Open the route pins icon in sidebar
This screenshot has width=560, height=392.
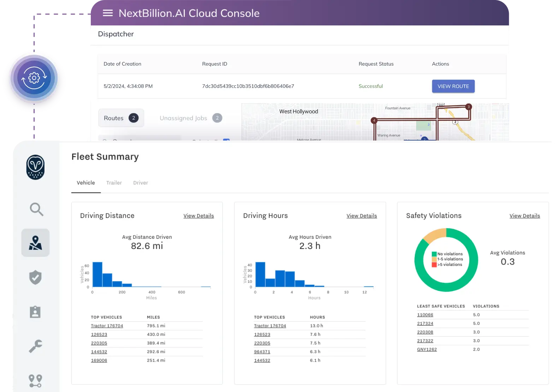coord(35,381)
